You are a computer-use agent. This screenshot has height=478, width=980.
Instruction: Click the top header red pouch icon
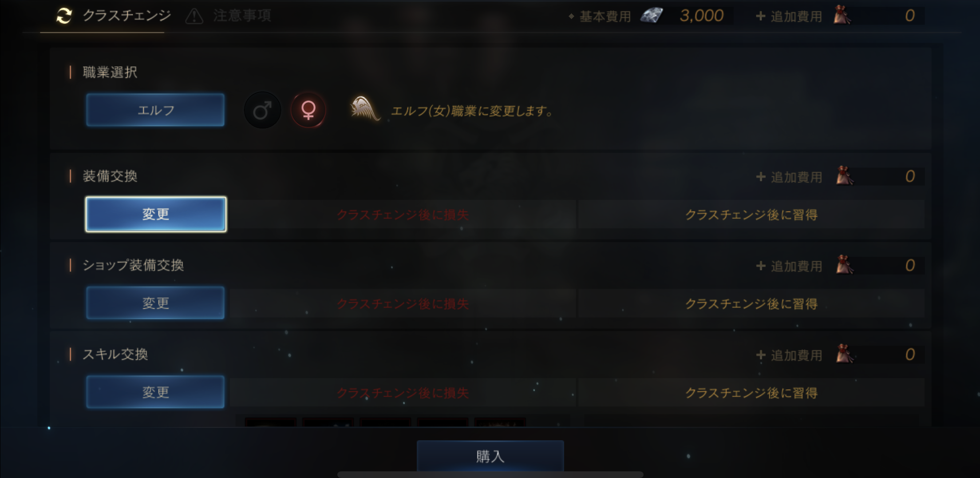(842, 16)
